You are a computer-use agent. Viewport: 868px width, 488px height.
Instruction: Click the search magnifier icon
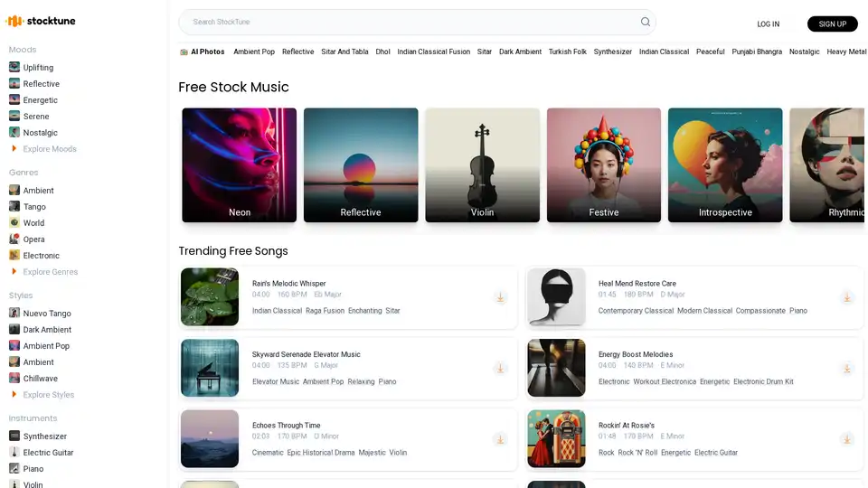pos(646,23)
